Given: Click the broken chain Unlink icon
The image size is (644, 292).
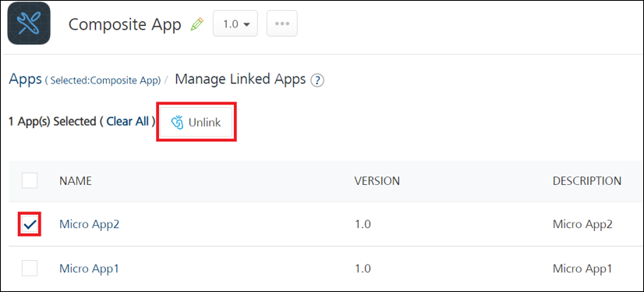Looking at the screenshot, I should (x=177, y=123).
